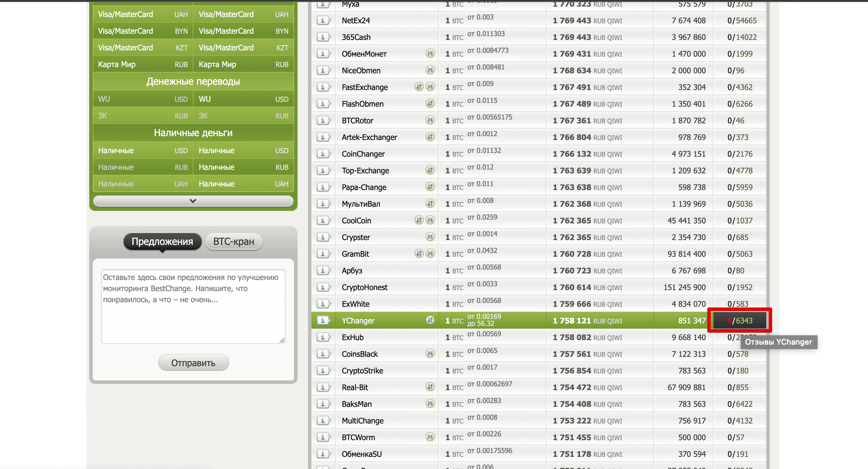The height and width of the screenshot is (469, 868).
Task: Click the Отправить button
Action: pyautogui.click(x=193, y=363)
